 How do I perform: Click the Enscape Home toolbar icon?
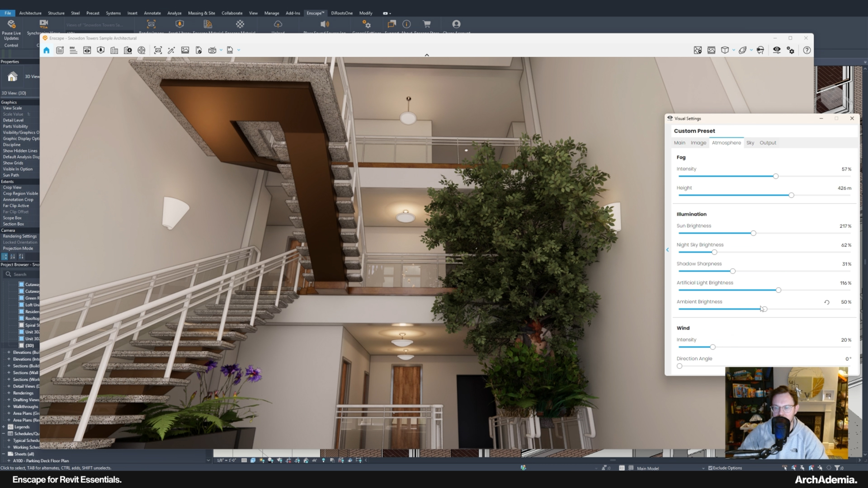[x=47, y=50]
